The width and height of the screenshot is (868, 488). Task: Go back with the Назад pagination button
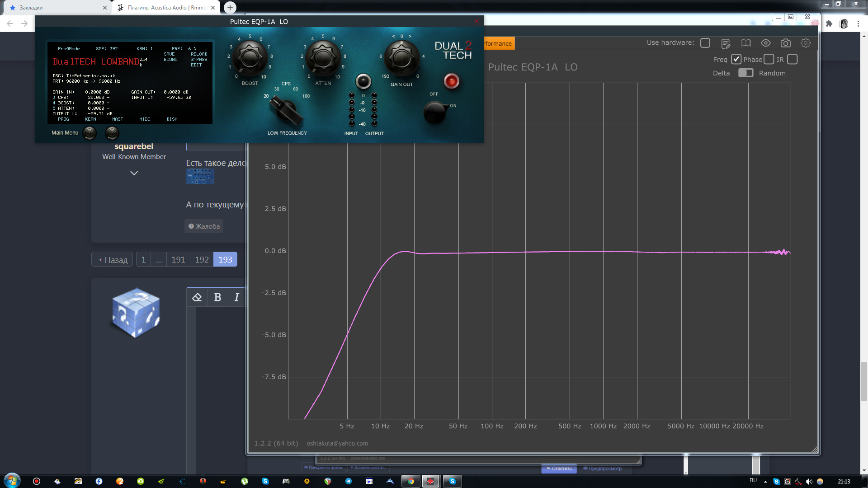coord(113,260)
